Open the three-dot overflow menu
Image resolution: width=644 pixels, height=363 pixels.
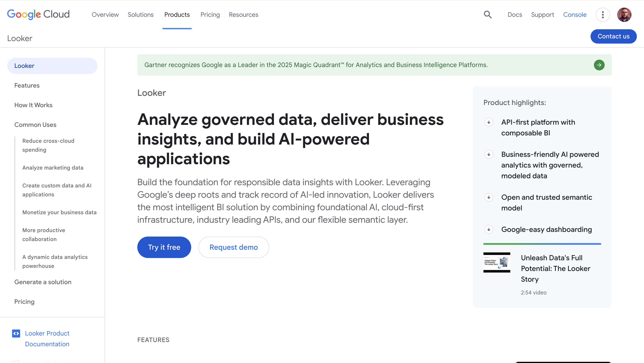pos(603,15)
